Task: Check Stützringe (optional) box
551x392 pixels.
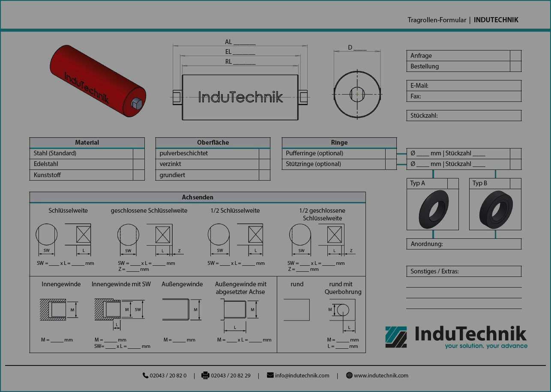Action: [391, 164]
